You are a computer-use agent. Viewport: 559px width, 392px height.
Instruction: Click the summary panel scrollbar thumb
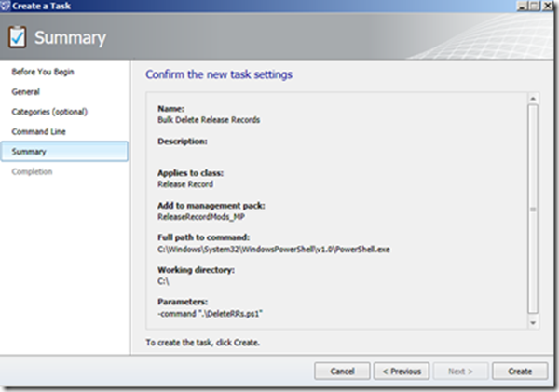[x=533, y=209]
